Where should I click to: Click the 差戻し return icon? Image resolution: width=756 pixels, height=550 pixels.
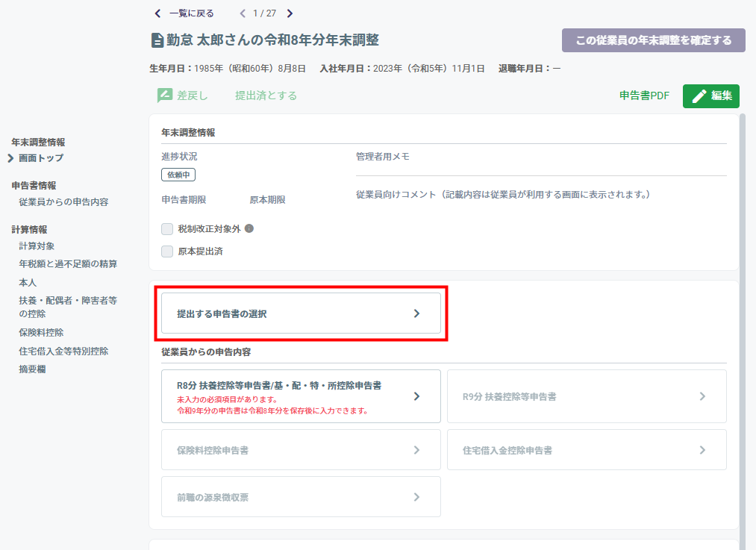tap(165, 96)
